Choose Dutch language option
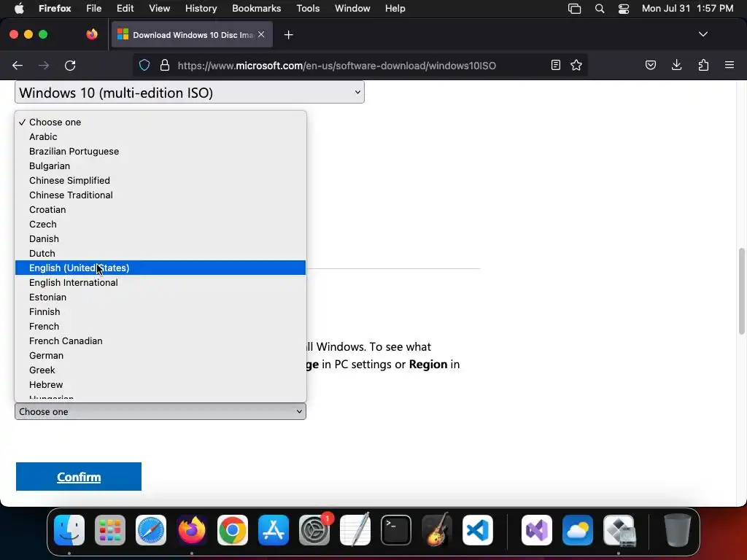Image resolution: width=747 pixels, height=560 pixels. pyautogui.click(x=160, y=253)
